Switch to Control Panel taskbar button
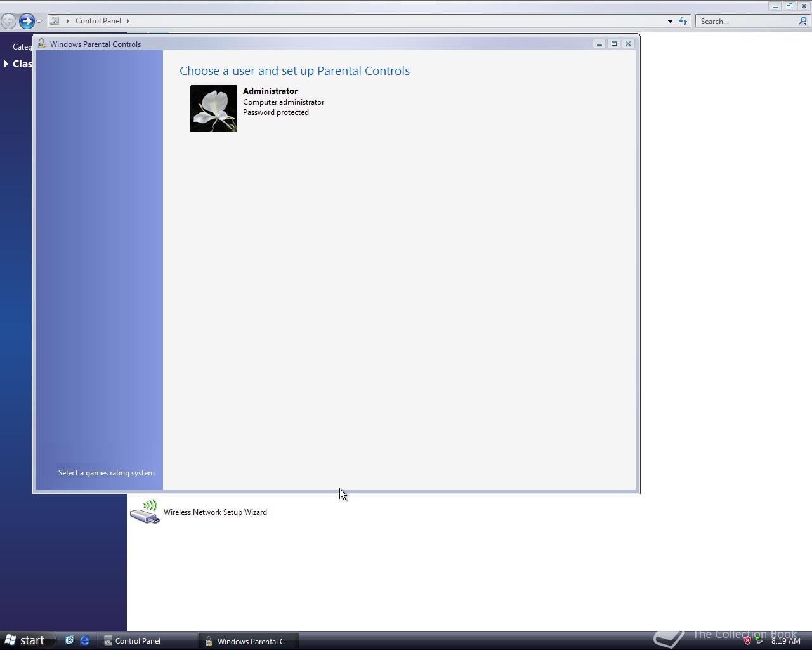The image size is (812, 650). point(147,641)
